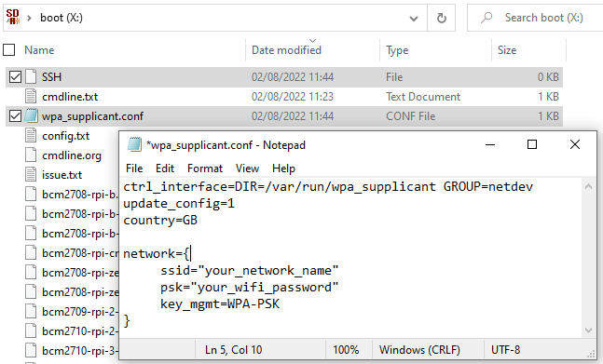603x364 pixels.
Task: Open the Format menu in Notepad
Action: tap(205, 169)
